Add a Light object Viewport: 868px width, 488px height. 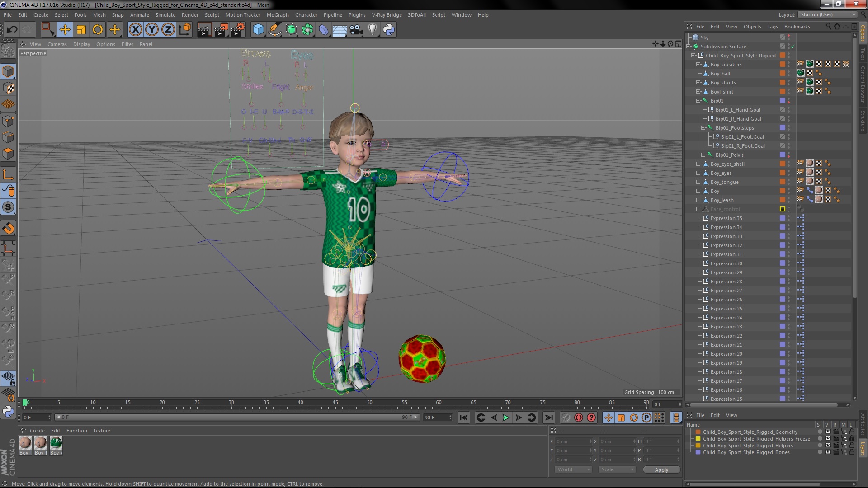(373, 30)
